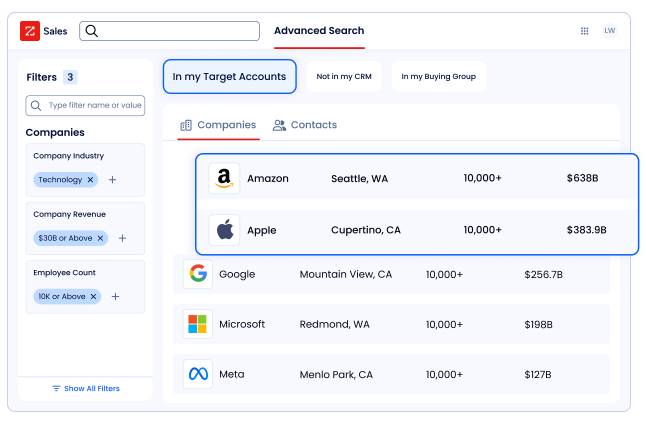
Task: Click Meta's $127B revenue value
Action: [538, 375]
